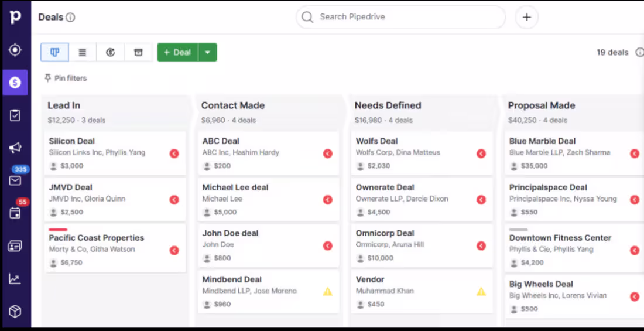Open the archive view tab

coord(138,52)
